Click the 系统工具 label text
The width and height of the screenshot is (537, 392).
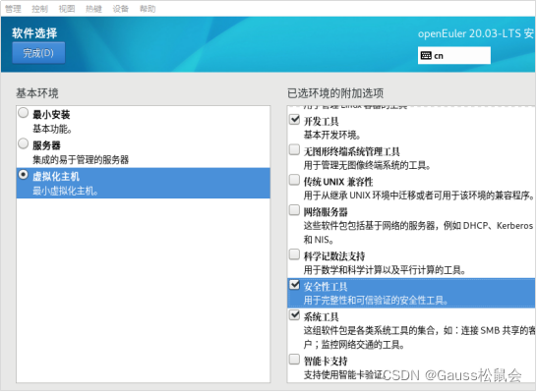(x=322, y=317)
